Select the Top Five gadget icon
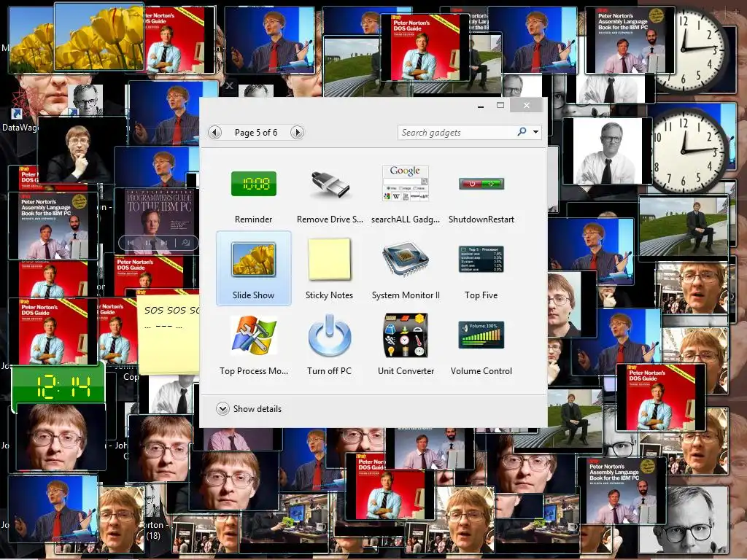Screen dimensions: 747x560 click(481, 260)
